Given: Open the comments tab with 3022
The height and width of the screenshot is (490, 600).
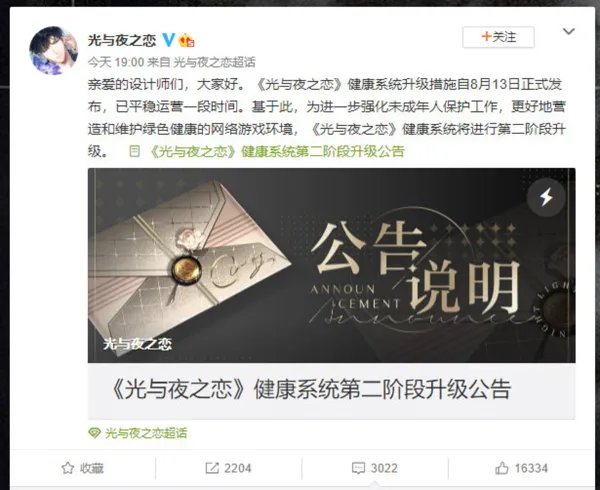Looking at the screenshot, I should [375, 468].
